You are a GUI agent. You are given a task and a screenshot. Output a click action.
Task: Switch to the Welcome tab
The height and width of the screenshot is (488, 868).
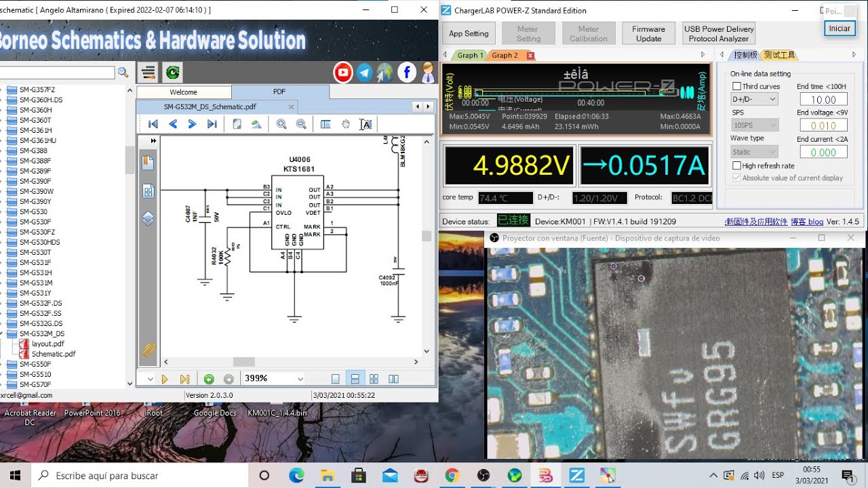[x=184, y=92]
